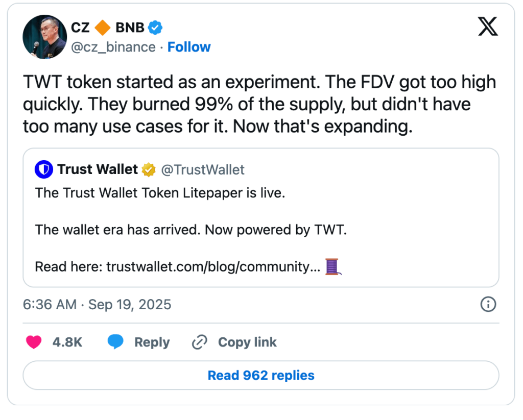
Task: Click Trust Wallet's gold verified badge
Action: pyautogui.click(x=148, y=169)
